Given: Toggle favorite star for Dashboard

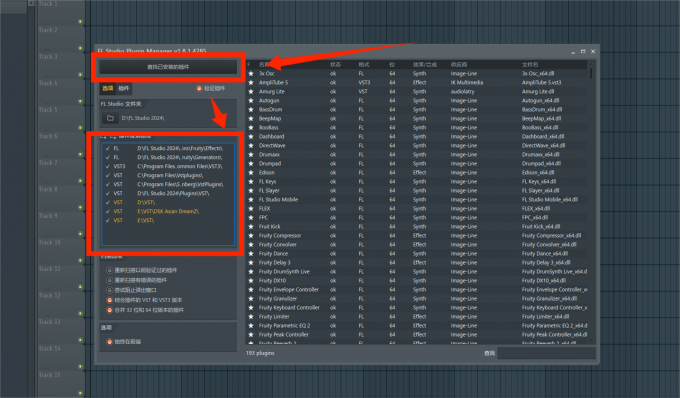Looking at the screenshot, I should pos(251,137).
